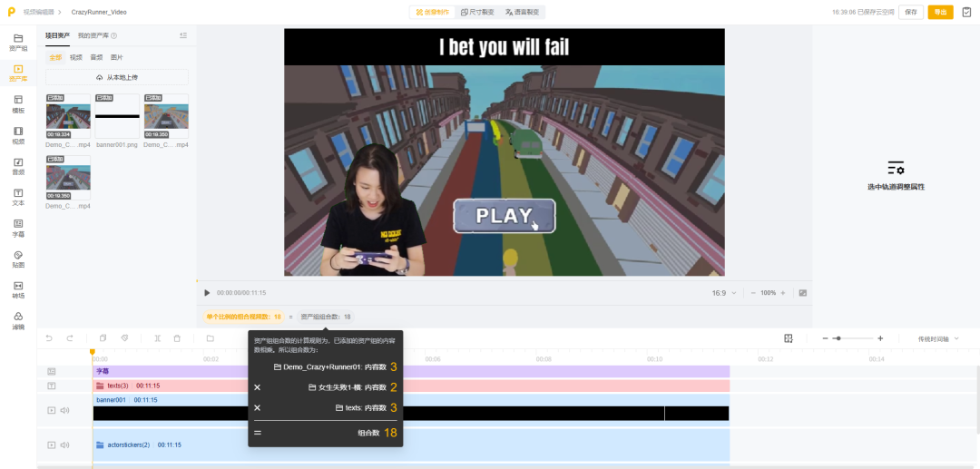Click the grid layout icon above the timeline

[789, 338]
